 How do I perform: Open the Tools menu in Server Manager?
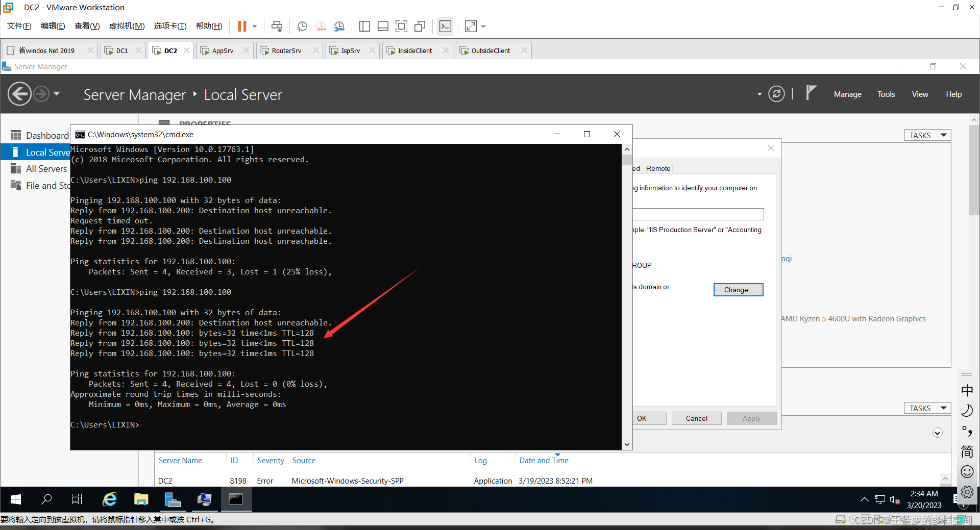click(886, 94)
